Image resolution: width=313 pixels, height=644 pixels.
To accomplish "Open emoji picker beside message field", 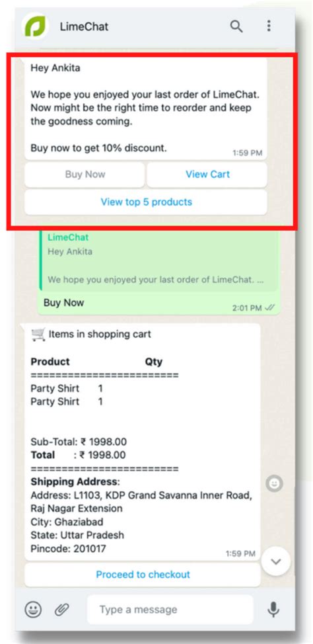I will (33, 610).
